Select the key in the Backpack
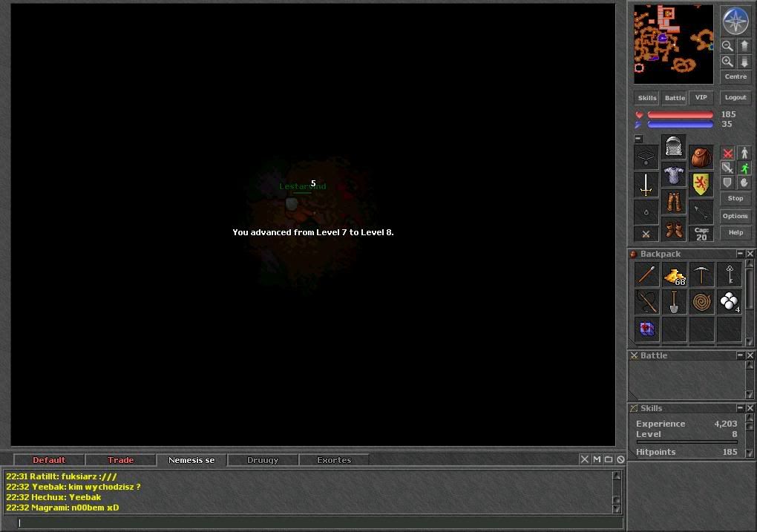Image resolution: width=757 pixels, height=532 pixels. pos(729,275)
